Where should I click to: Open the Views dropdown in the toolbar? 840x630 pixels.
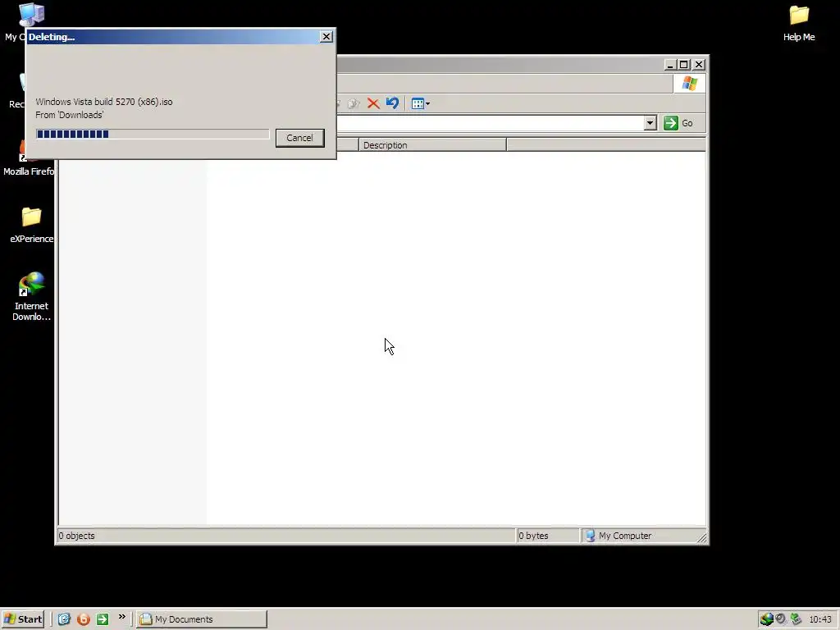421,103
